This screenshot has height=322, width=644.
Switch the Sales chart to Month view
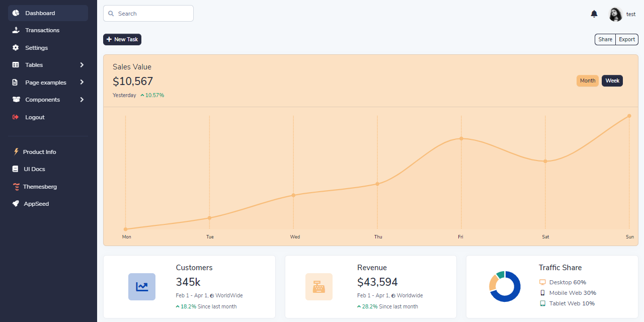click(x=587, y=80)
